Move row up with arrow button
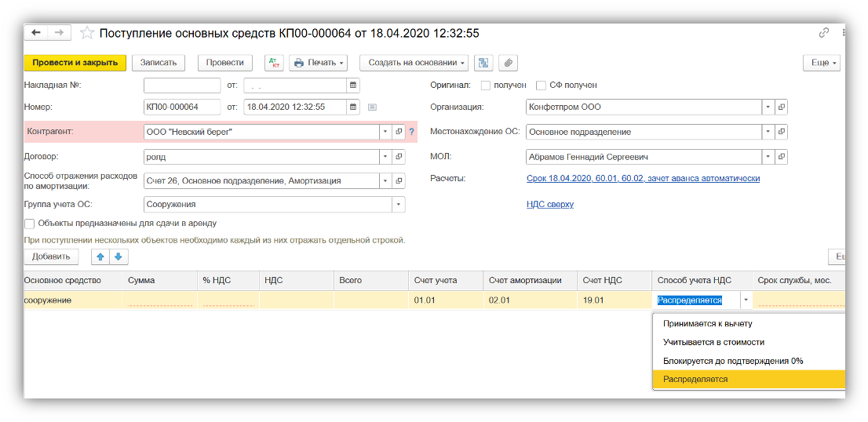 pyautogui.click(x=100, y=256)
